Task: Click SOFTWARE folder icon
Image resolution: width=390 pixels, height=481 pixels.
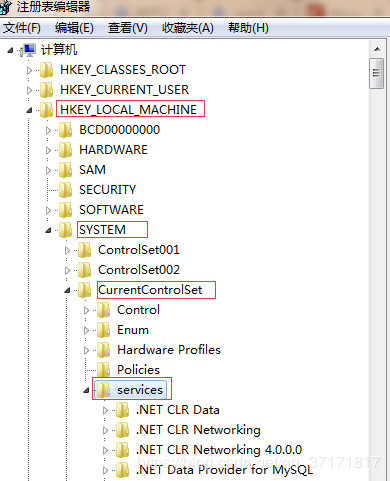Action: (x=66, y=210)
